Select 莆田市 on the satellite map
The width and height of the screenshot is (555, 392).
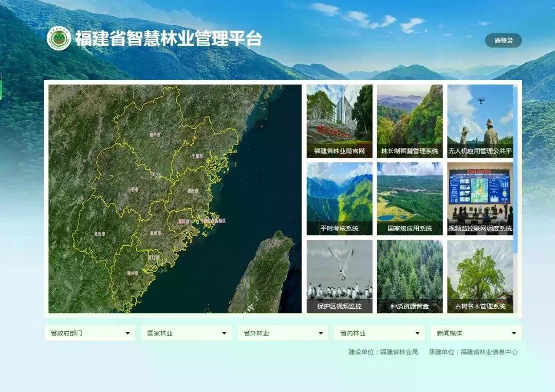pos(183,221)
